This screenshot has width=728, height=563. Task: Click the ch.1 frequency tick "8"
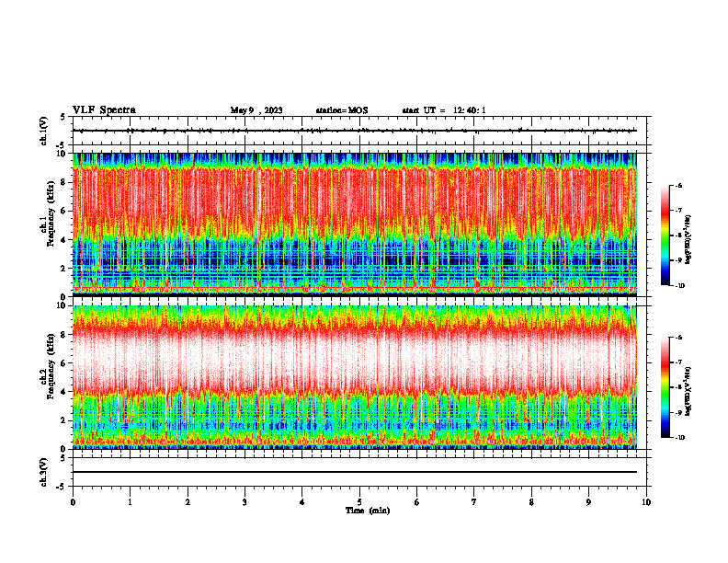63,182
